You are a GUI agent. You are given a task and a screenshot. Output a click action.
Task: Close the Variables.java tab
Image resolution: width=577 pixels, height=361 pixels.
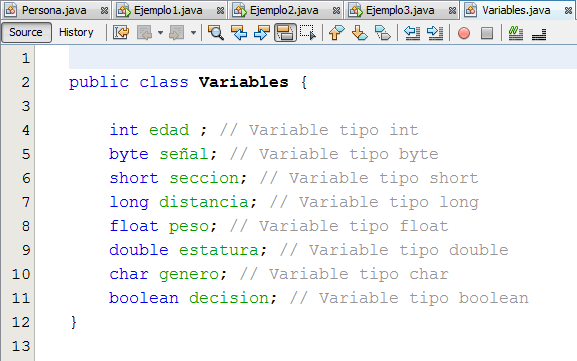[569, 11]
